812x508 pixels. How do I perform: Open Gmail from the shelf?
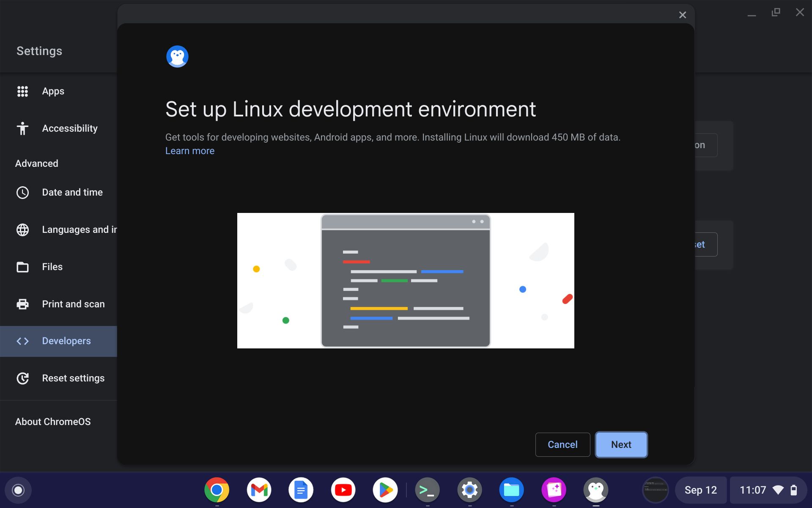(259, 490)
